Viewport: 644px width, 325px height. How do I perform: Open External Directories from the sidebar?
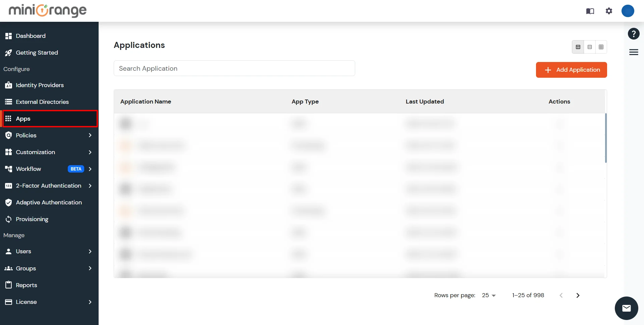tap(42, 102)
